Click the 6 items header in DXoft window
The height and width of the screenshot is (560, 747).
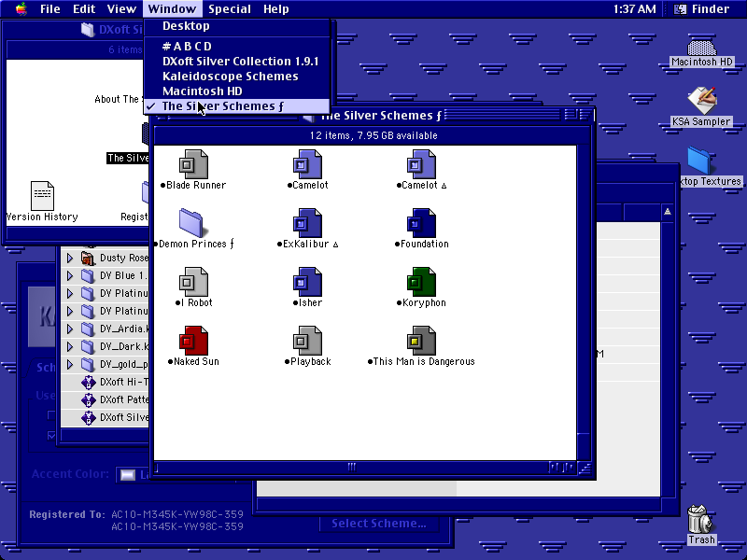[x=125, y=49]
